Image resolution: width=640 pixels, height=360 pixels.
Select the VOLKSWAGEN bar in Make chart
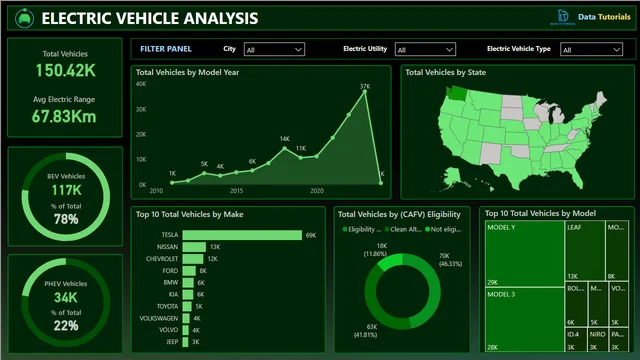pyautogui.click(x=186, y=318)
